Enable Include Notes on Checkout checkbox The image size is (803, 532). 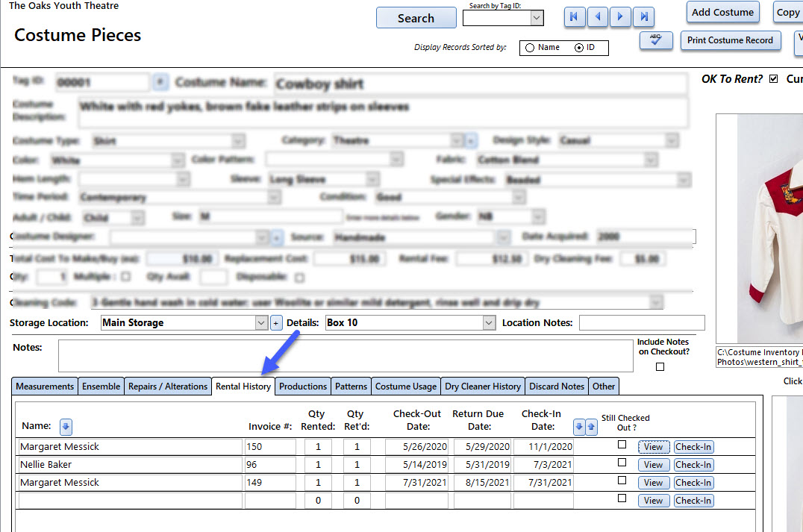pos(660,366)
